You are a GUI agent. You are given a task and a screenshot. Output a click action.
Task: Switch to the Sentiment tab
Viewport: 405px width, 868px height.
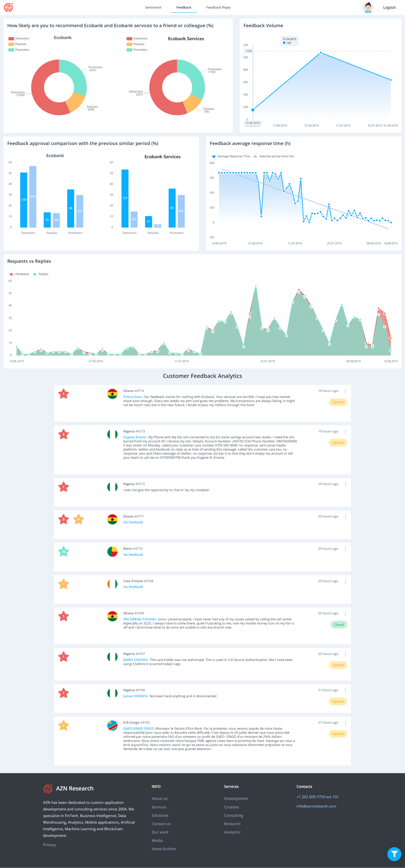tap(153, 7)
